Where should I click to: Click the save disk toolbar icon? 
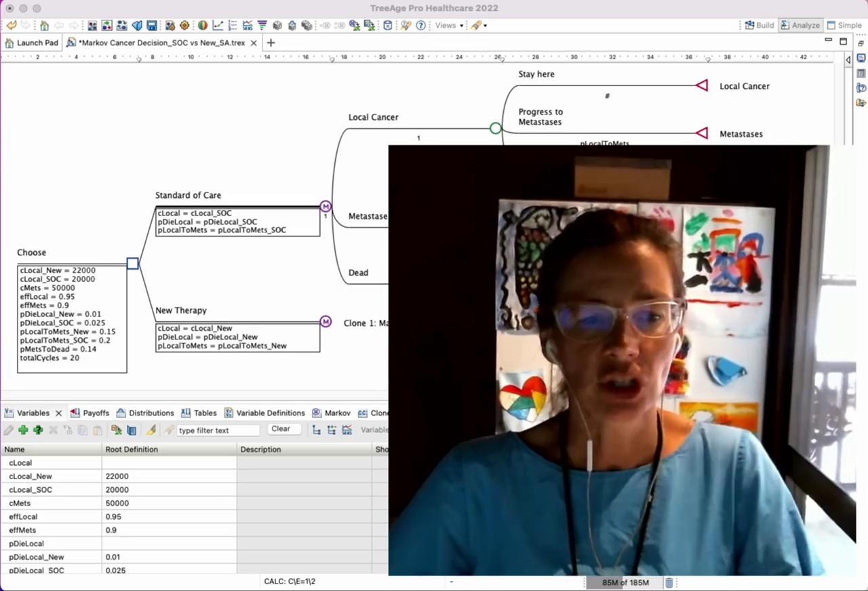[x=152, y=26]
